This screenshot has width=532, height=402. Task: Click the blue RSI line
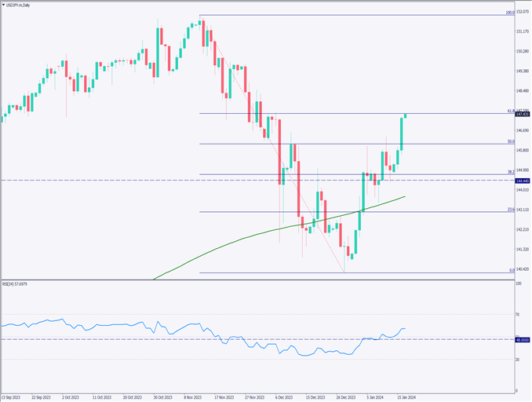pyautogui.click(x=118, y=323)
